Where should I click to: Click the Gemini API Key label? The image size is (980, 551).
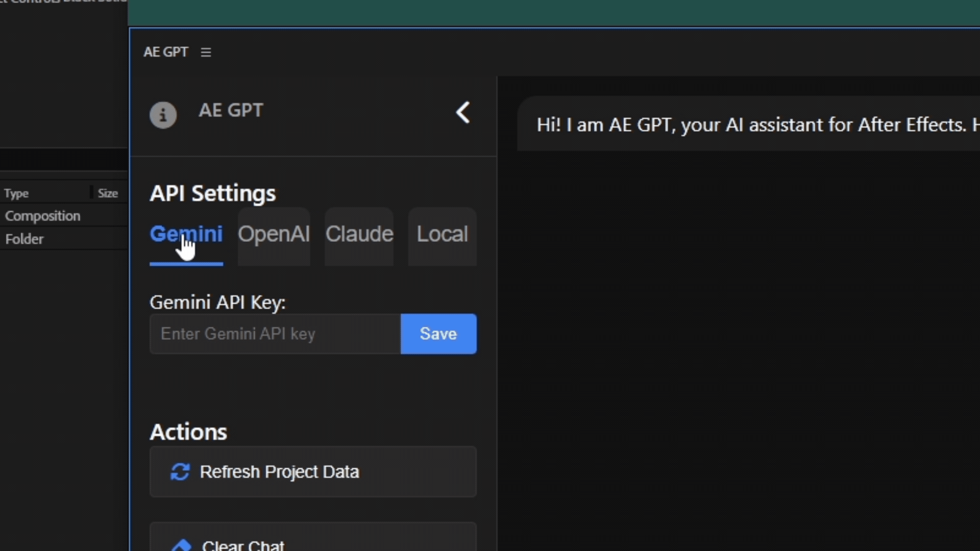(x=217, y=303)
